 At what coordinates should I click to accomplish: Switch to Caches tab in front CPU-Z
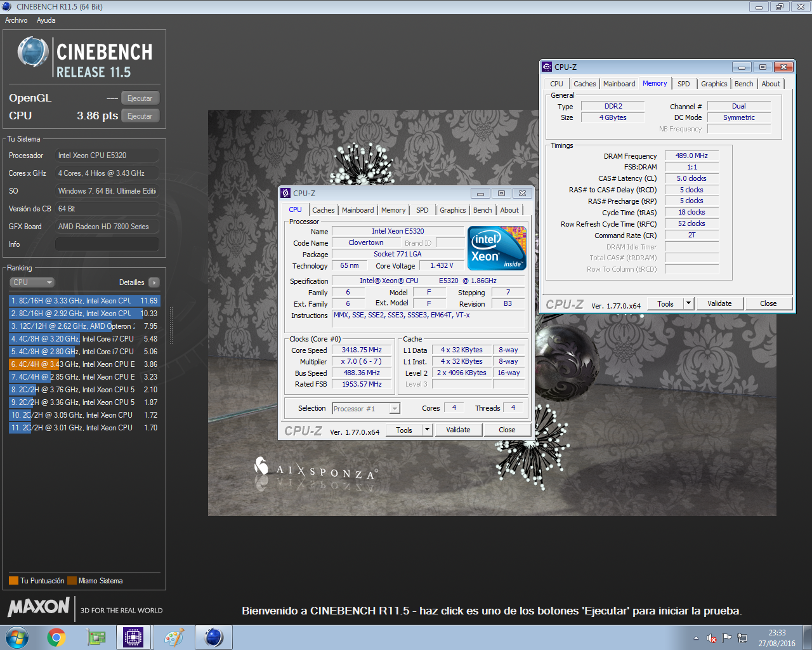pos(324,210)
